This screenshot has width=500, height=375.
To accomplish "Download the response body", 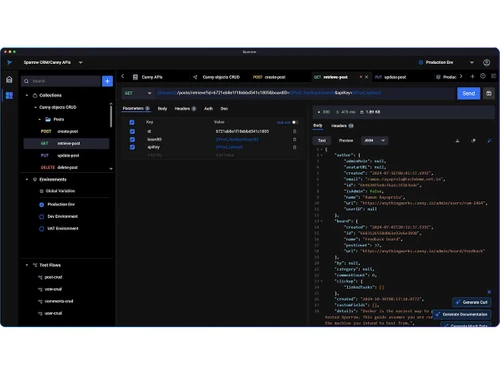I will (x=457, y=141).
